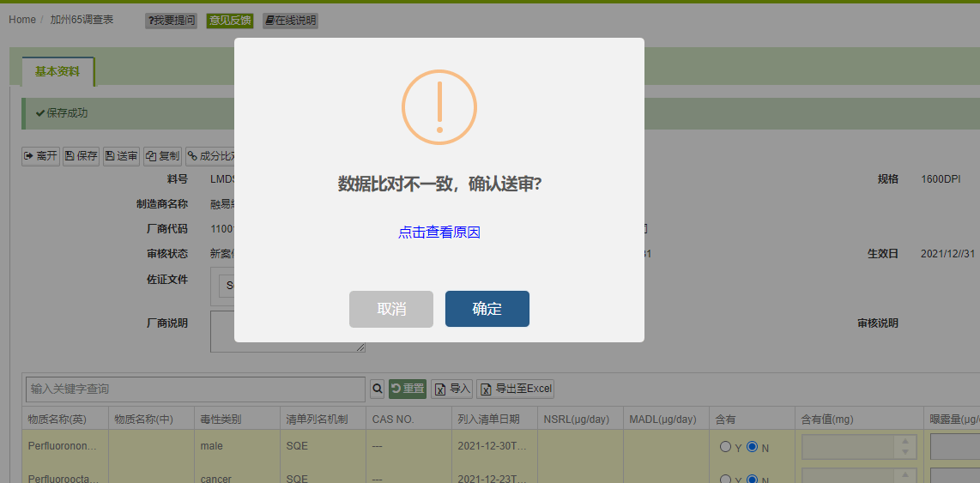The height and width of the screenshot is (483, 980).
Task: Run the 成分比对 comparison button
Action: 210,156
